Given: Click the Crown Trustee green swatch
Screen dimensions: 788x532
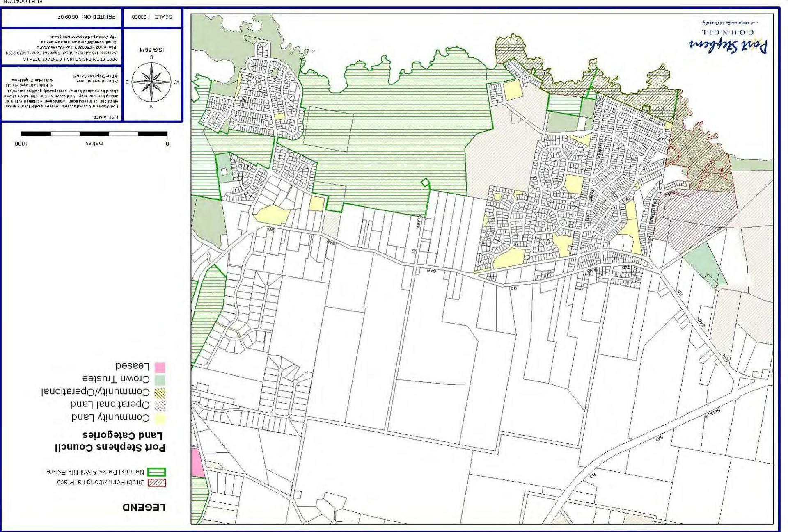Looking at the screenshot, I should pos(160,379).
